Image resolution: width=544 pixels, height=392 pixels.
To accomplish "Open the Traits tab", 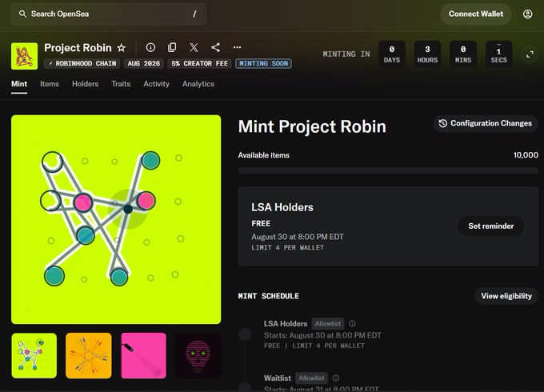I will click(x=121, y=84).
